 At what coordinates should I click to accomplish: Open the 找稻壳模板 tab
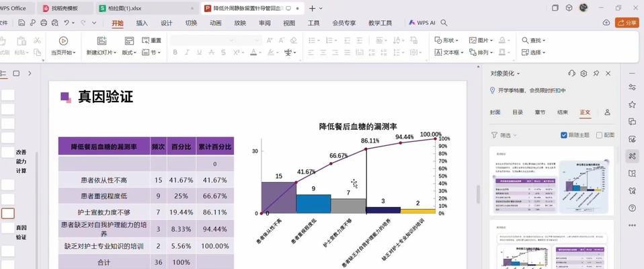point(65,8)
